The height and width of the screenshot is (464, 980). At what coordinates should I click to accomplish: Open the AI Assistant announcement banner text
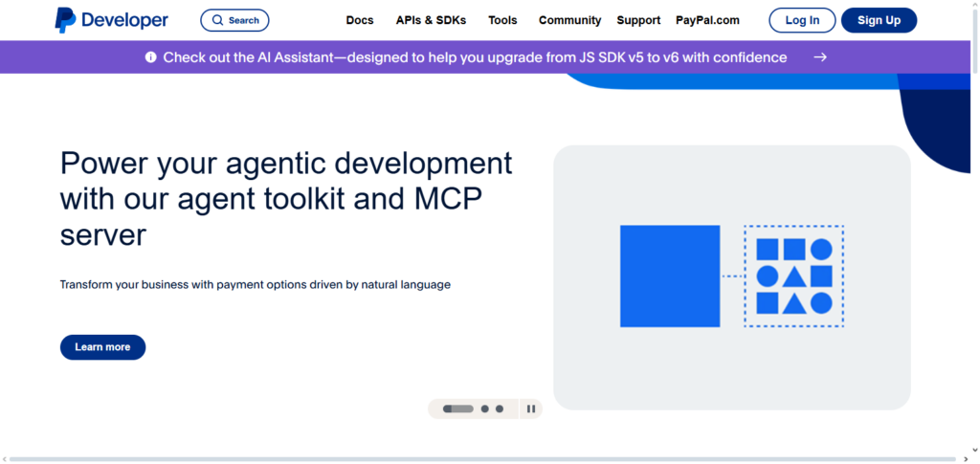(475, 57)
